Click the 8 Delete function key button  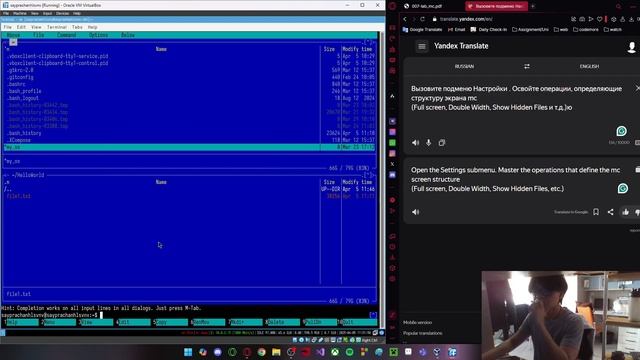282,322
